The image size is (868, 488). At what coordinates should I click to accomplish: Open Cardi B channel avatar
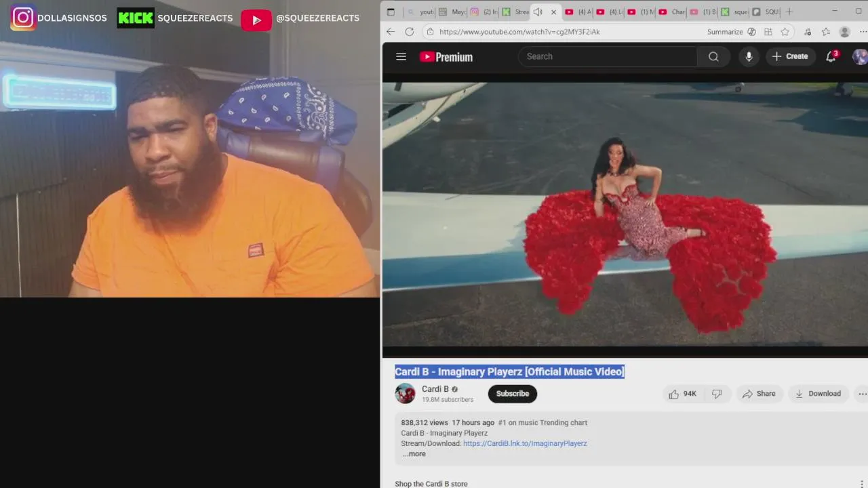405,394
